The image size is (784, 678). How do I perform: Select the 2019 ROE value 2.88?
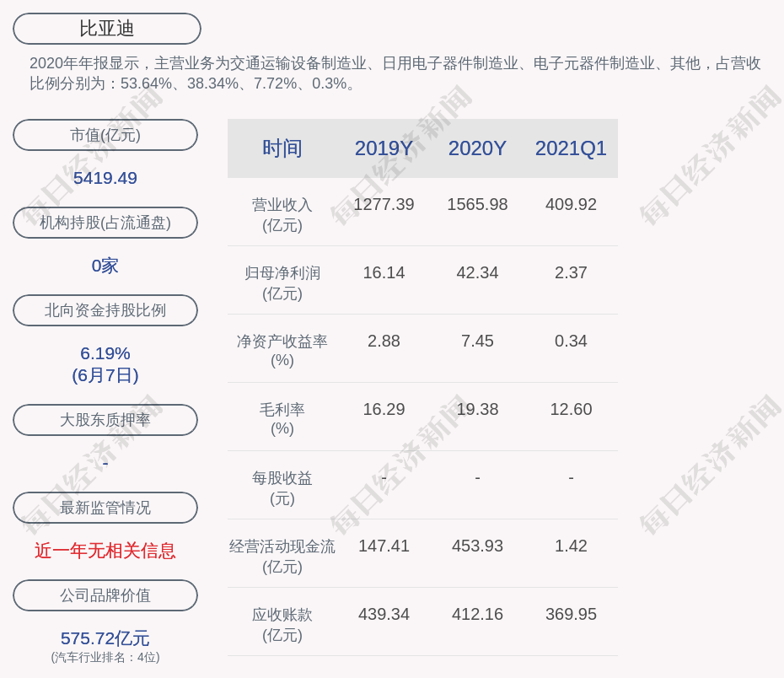click(x=384, y=341)
